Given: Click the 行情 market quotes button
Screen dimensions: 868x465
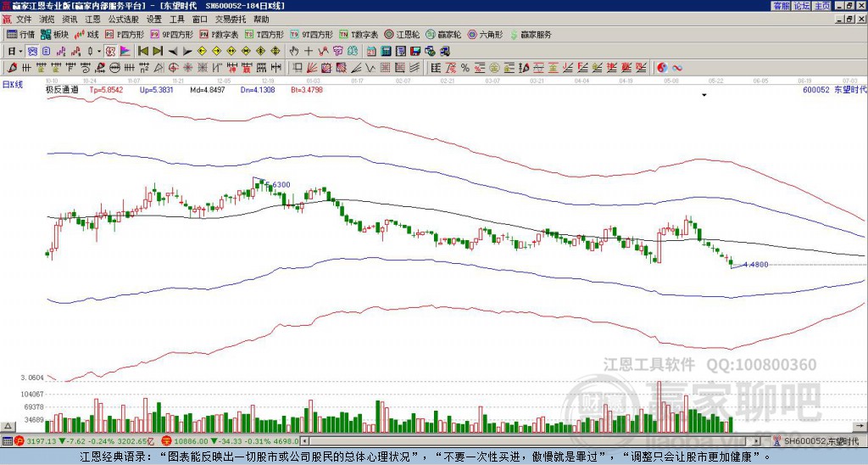Looking at the screenshot, I should (21, 34).
